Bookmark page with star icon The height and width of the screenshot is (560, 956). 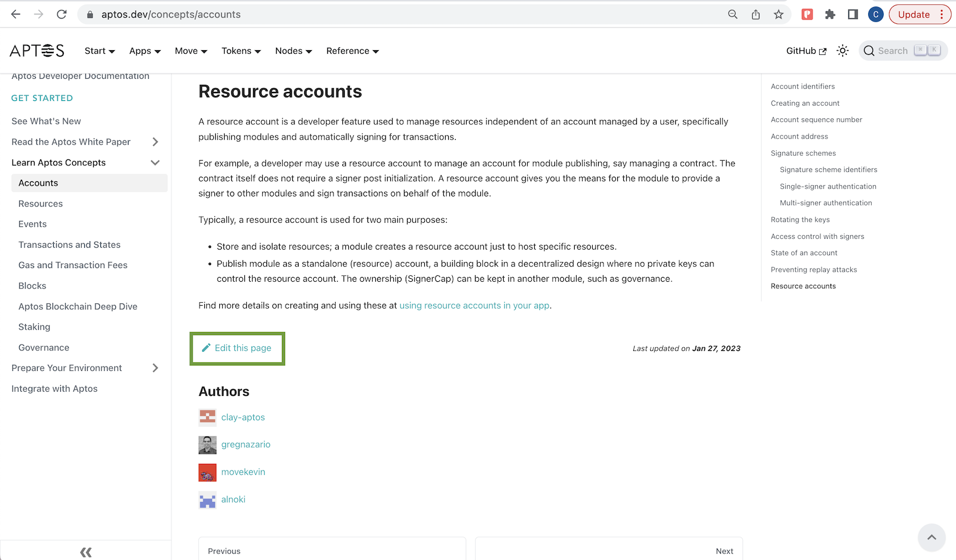coord(778,14)
